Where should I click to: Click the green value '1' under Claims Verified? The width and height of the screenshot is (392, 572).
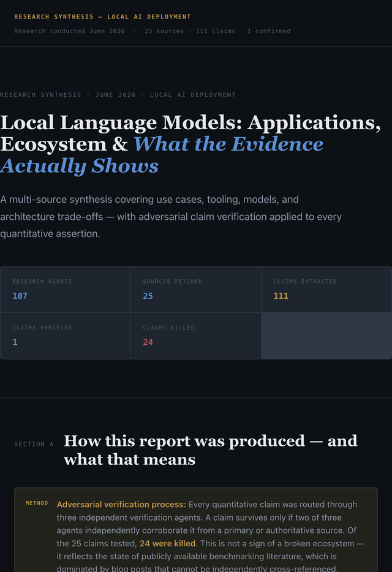[15, 342]
